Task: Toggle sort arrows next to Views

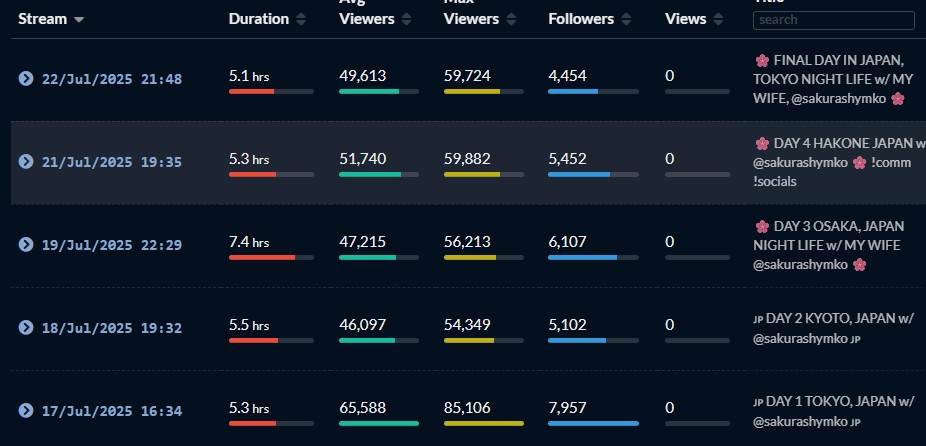Action: (x=718, y=19)
